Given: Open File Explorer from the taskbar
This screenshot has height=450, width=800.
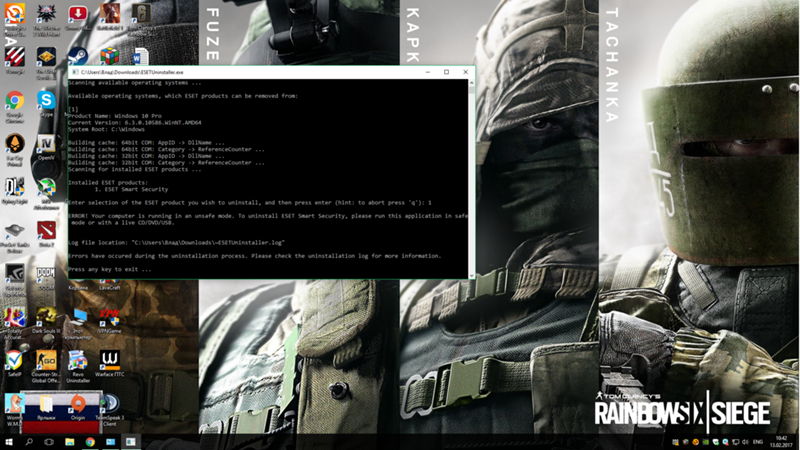Looking at the screenshot, I should point(69,442).
